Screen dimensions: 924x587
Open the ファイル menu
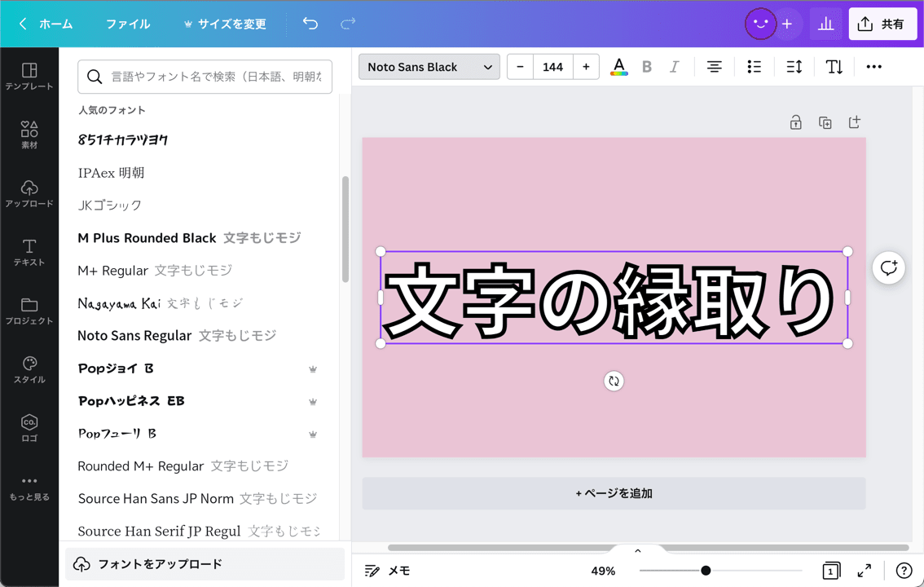click(127, 24)
